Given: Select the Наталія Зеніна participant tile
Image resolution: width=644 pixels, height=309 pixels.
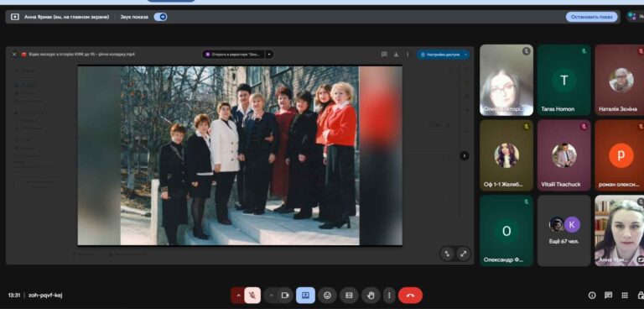Looking at the screenshot, I should pos(620,80).
